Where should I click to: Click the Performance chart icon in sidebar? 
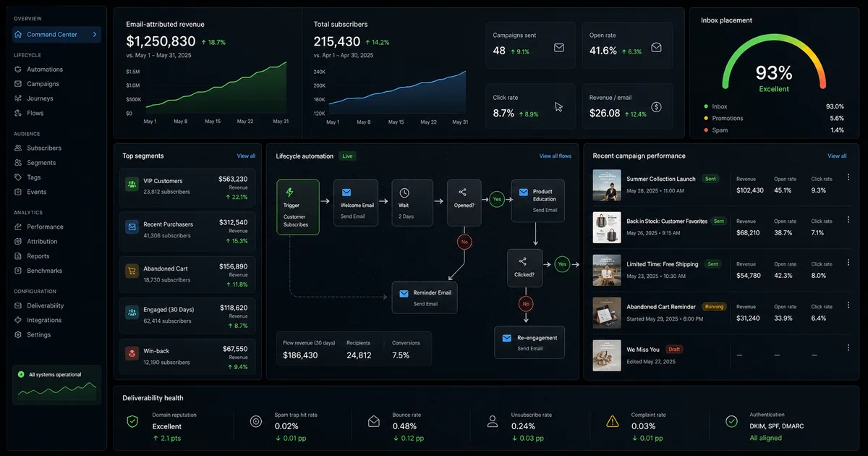tap(18, 227)
